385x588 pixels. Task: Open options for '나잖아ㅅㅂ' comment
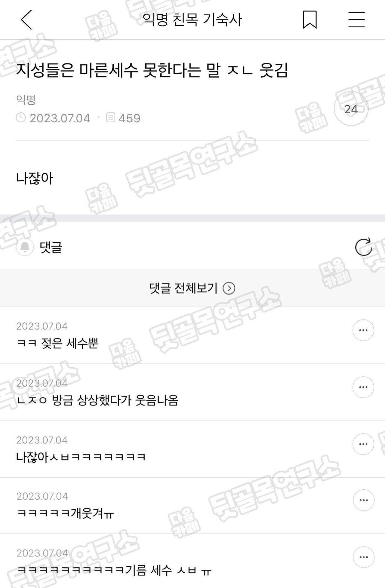coord(363,444)
